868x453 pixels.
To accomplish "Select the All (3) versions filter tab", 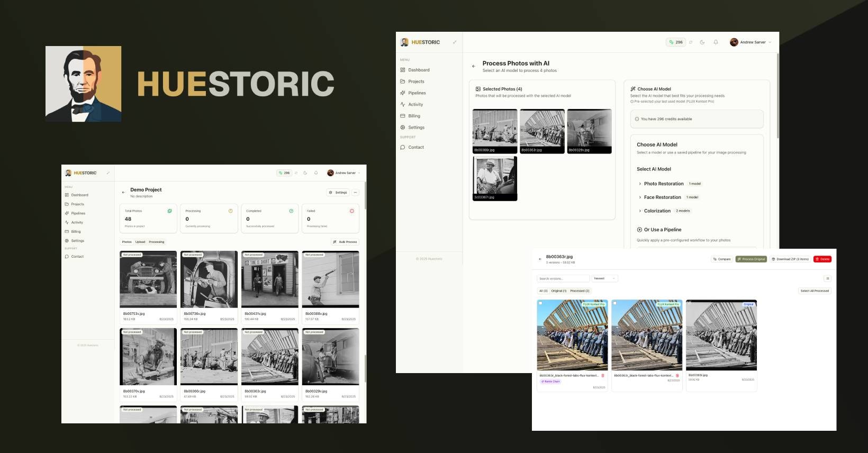I will click(x=544, y=291).
